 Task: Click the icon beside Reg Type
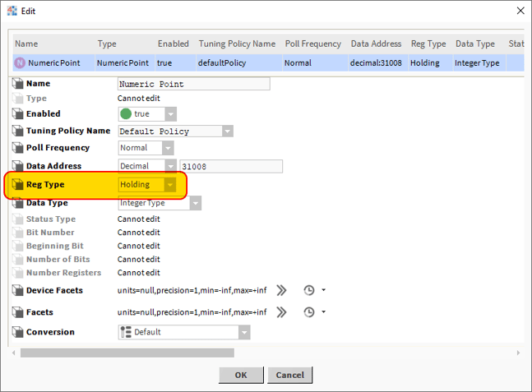coord(17,184)
